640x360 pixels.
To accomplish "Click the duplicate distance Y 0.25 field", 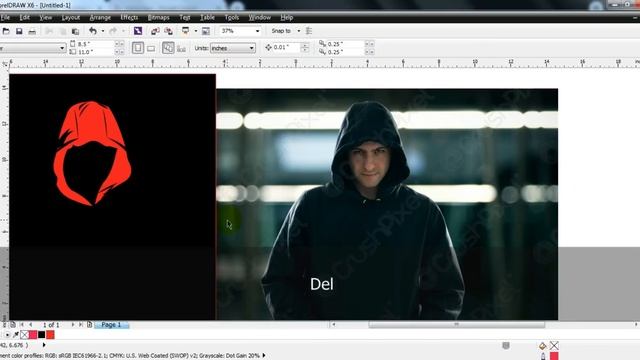I will tap(345, 52).
